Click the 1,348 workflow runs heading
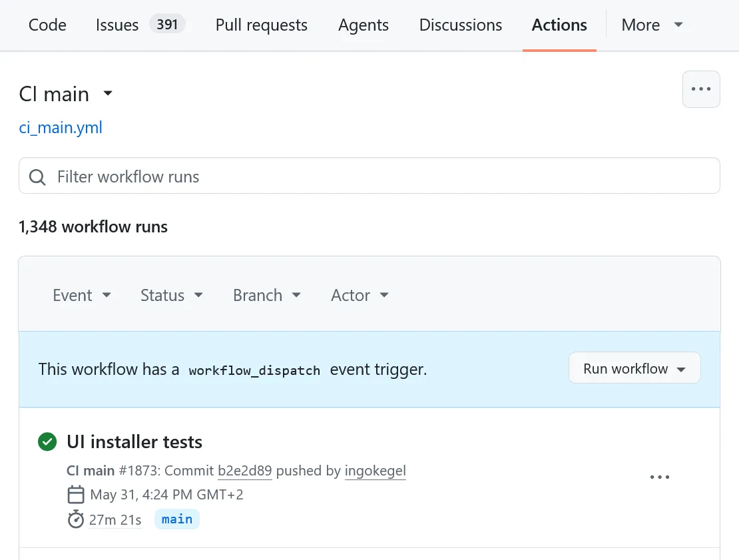The height and width of the screenshot is (560, 739). click(x=93, y=227)
